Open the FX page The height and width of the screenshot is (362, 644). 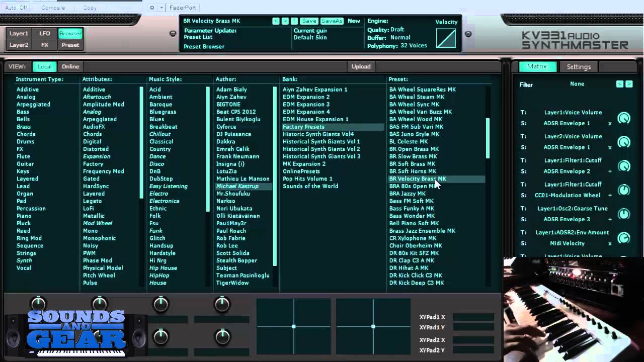pos(45,45)
